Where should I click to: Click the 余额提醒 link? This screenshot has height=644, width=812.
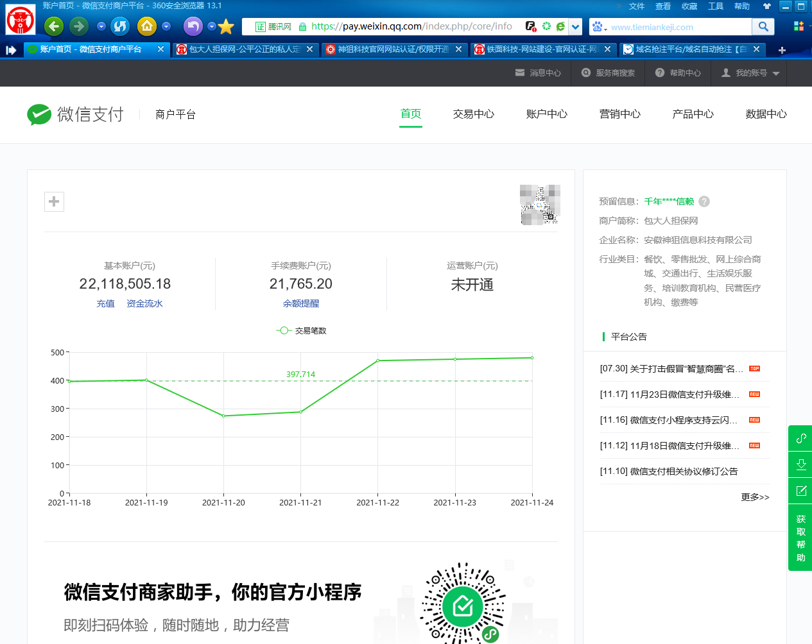pyautogui.click(x=300, y=303)
